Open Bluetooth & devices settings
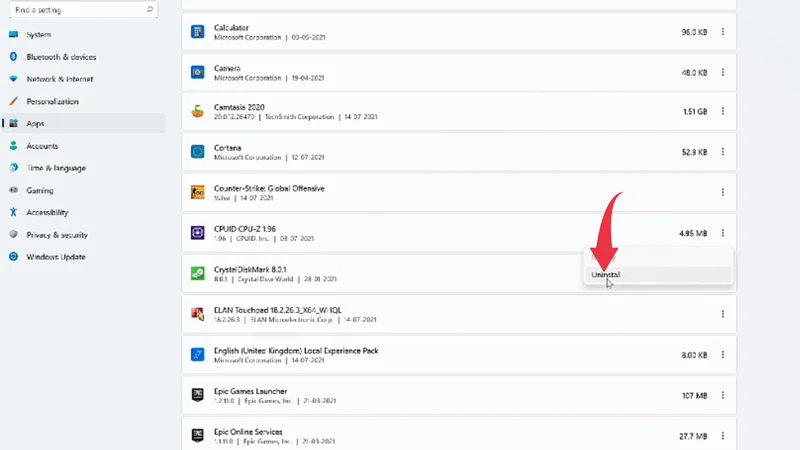 tap(60, 57)
